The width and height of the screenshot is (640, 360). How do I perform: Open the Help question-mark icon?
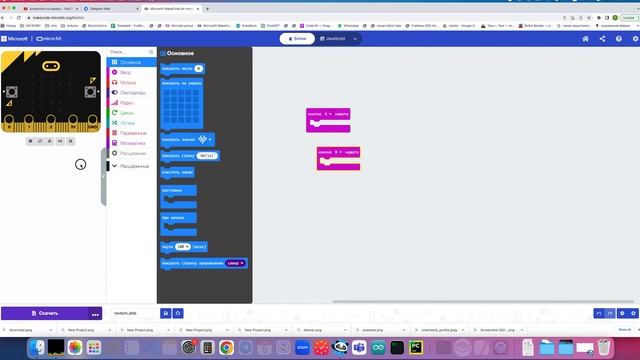(x=619, y=39)
